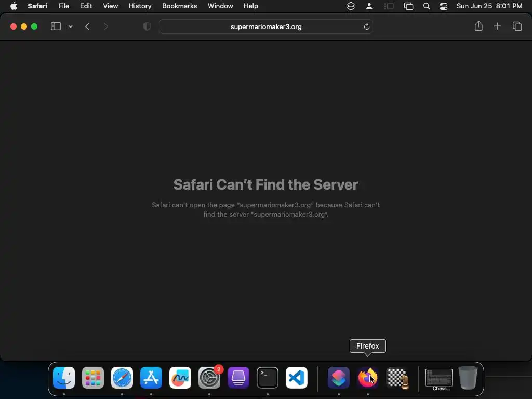Close the Safari window with the red button

[14, 26]
